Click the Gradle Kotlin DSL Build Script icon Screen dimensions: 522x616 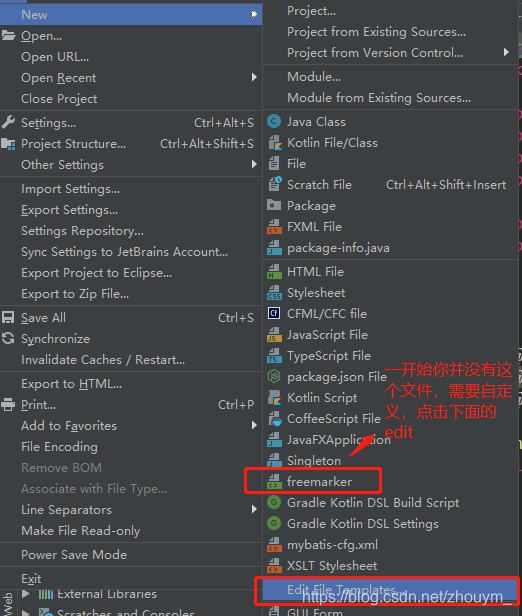[x=274, y=502]
